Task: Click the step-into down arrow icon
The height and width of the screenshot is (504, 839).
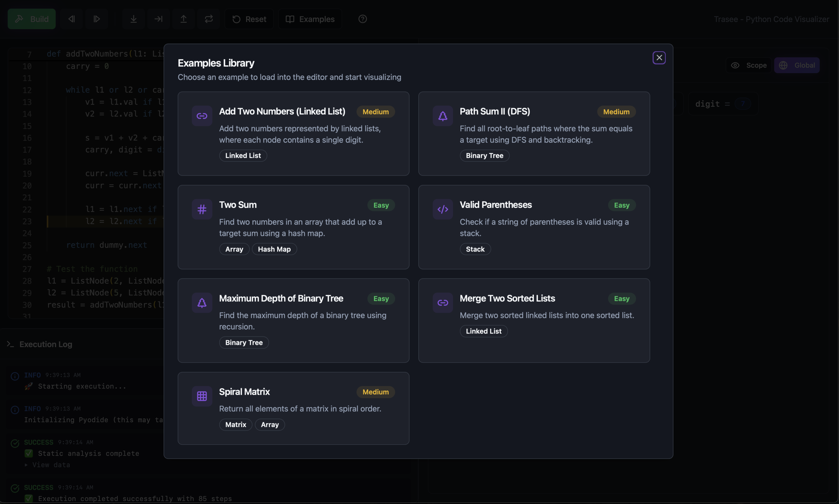Action: (134, 19)
